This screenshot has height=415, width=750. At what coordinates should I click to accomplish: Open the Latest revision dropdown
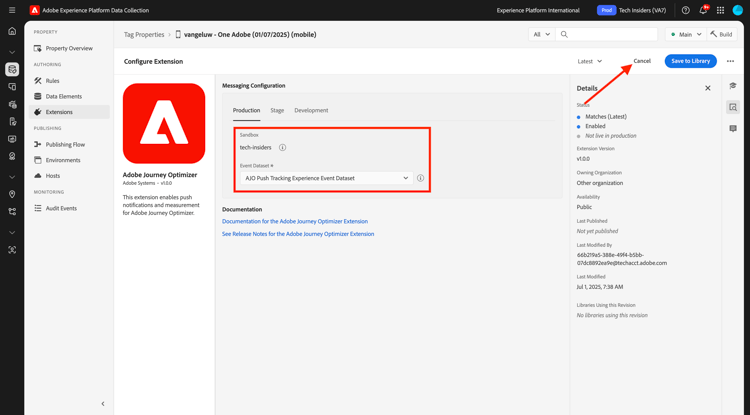click(x=590, y=61)
